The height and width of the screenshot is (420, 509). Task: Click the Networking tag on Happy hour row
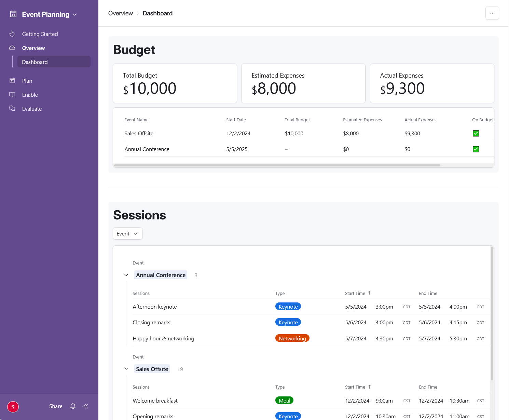(292, 338)
